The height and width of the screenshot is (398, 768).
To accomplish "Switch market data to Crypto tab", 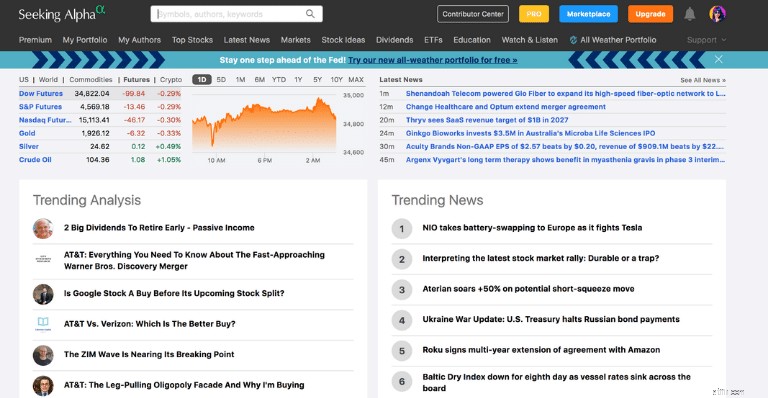I will click(x=171, y=79).
